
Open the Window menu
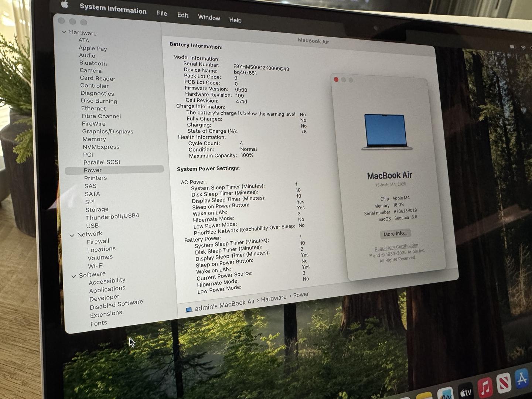click(209, 17)
